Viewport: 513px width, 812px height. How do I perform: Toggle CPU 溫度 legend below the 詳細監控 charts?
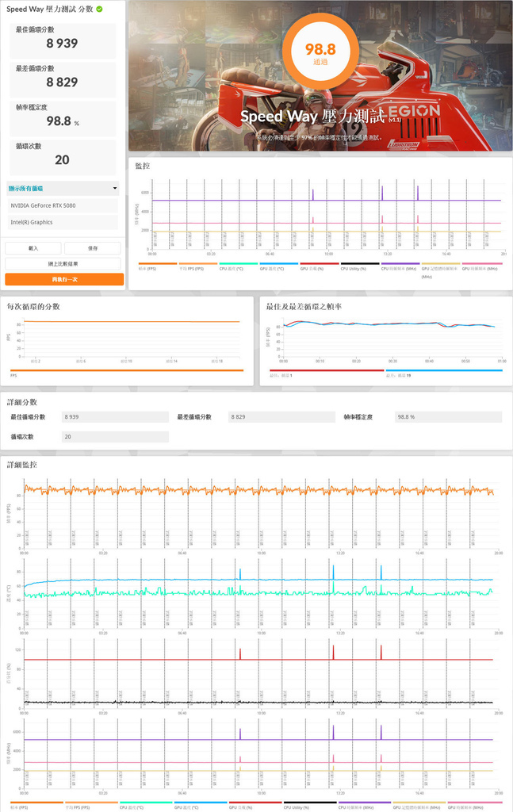tap(146, 805)
